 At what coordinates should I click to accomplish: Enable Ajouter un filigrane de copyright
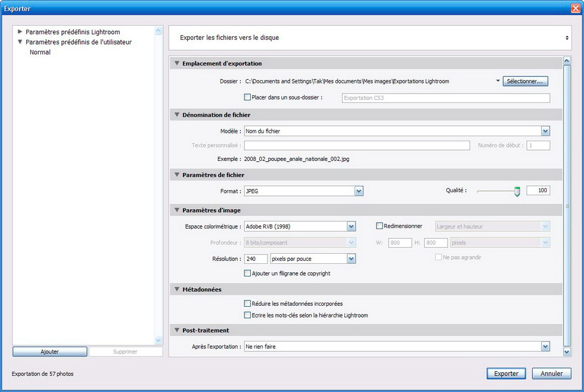click(x=248, y=273)
